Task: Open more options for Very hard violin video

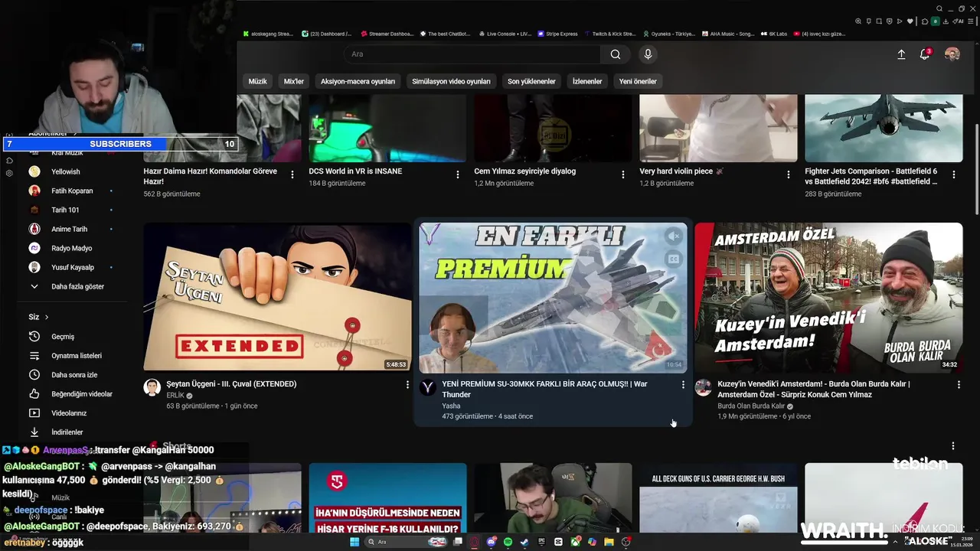Action: coord(789,174)
